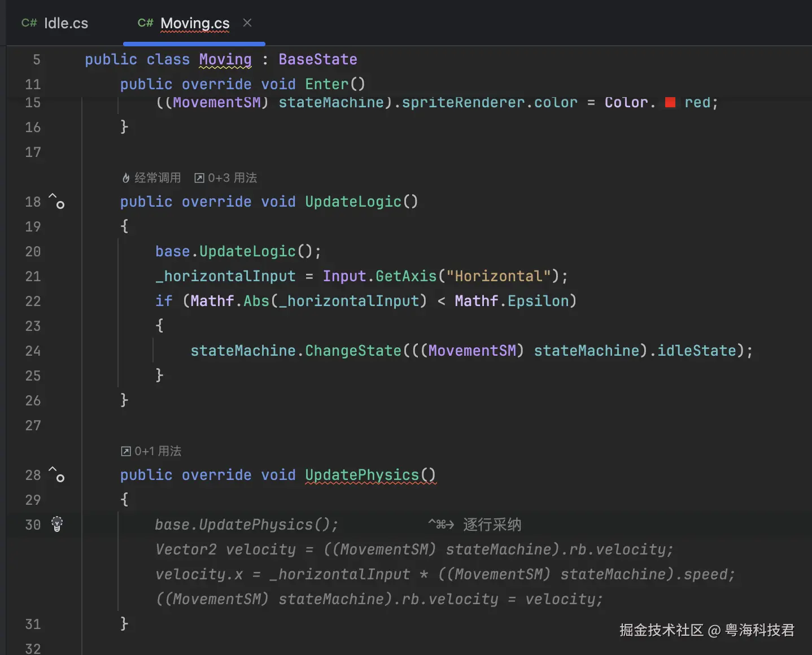This screenshot has width=812, height=655.
Task: Click the red color swatch before 'red'
Action: tap(670, 102)
